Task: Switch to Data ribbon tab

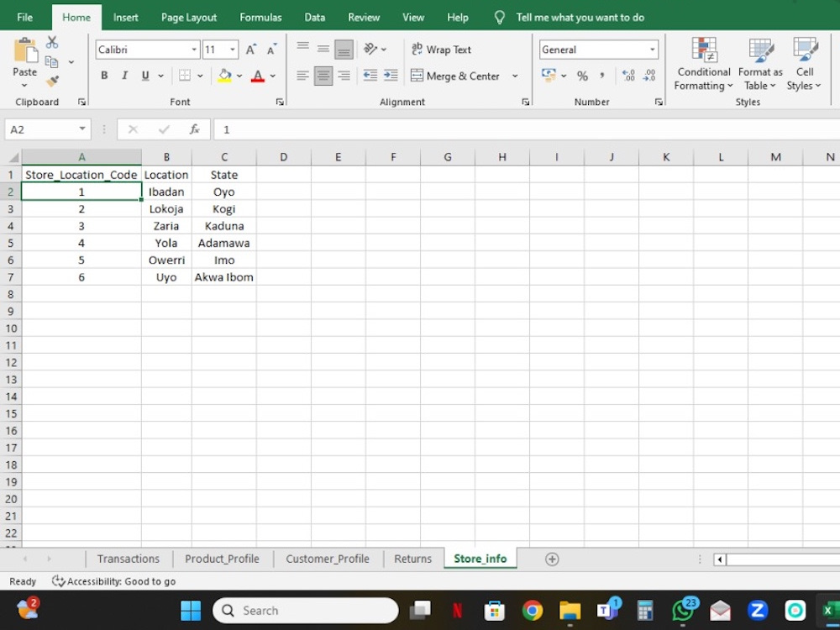Action: [x=314, y=17]
